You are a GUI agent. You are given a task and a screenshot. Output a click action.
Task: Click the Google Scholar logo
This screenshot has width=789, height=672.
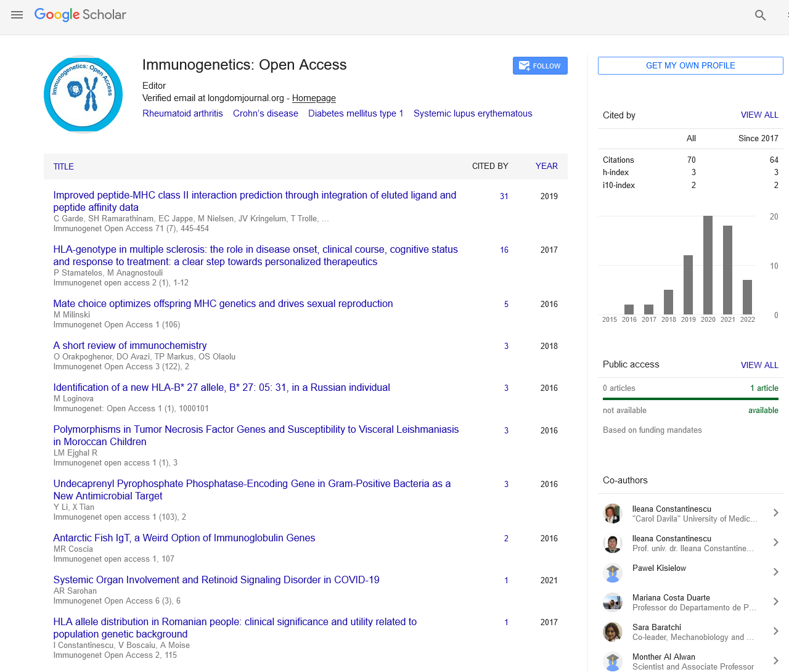pos(80,15)
